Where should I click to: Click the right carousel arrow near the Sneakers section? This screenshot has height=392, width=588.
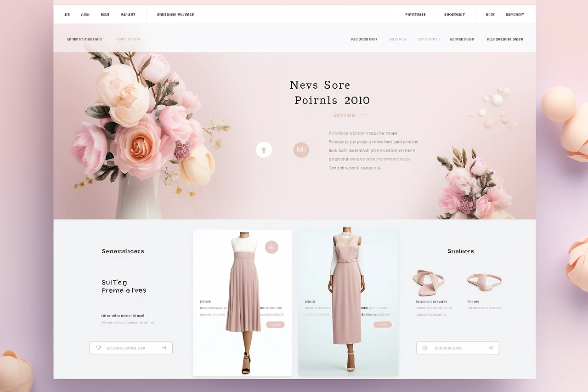click(521, 286)
